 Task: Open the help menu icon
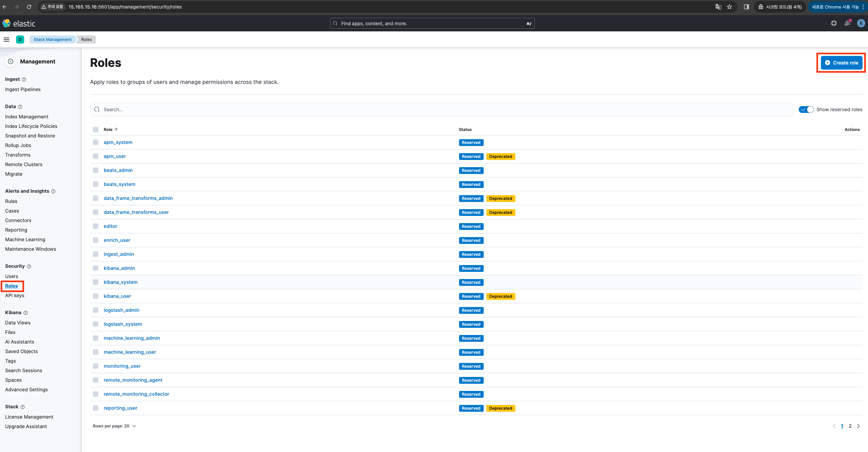tap(834, 23)
